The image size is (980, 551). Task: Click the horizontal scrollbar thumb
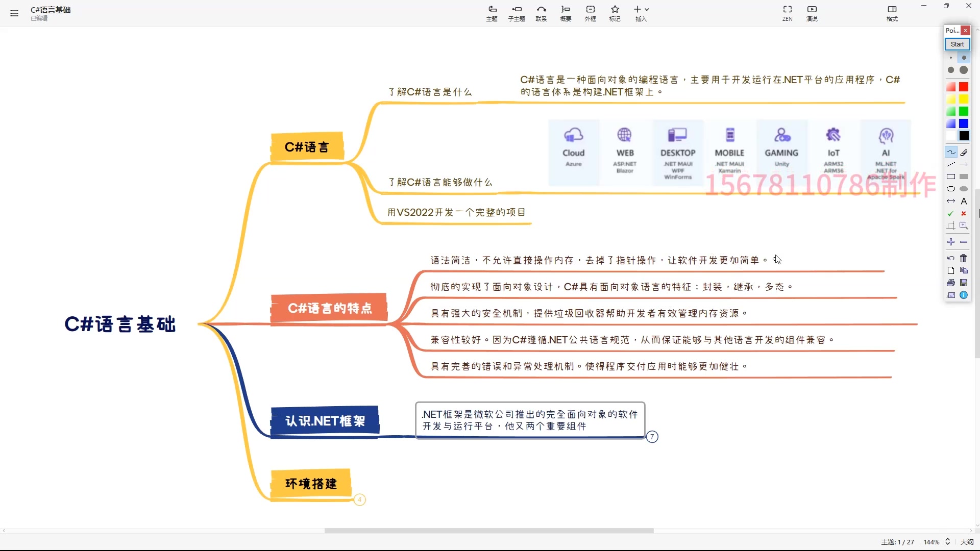(489, 531)
